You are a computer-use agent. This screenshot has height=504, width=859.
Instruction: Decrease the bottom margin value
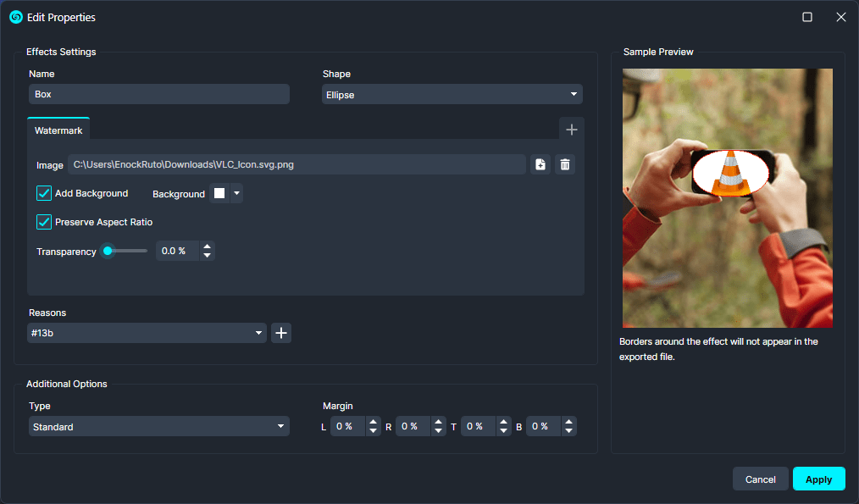pyautogui.click(x=568, y=431)
